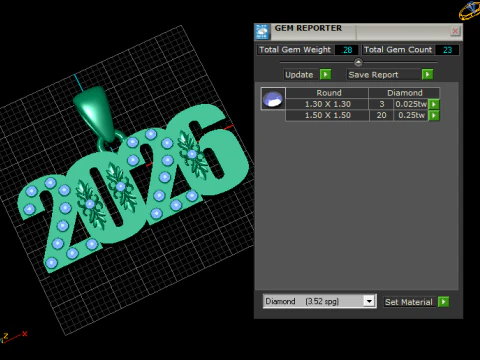The height and width of the screenshot is (360, 480).
Task: Click the gem count 20 cell
Action: tap(381, 115)
